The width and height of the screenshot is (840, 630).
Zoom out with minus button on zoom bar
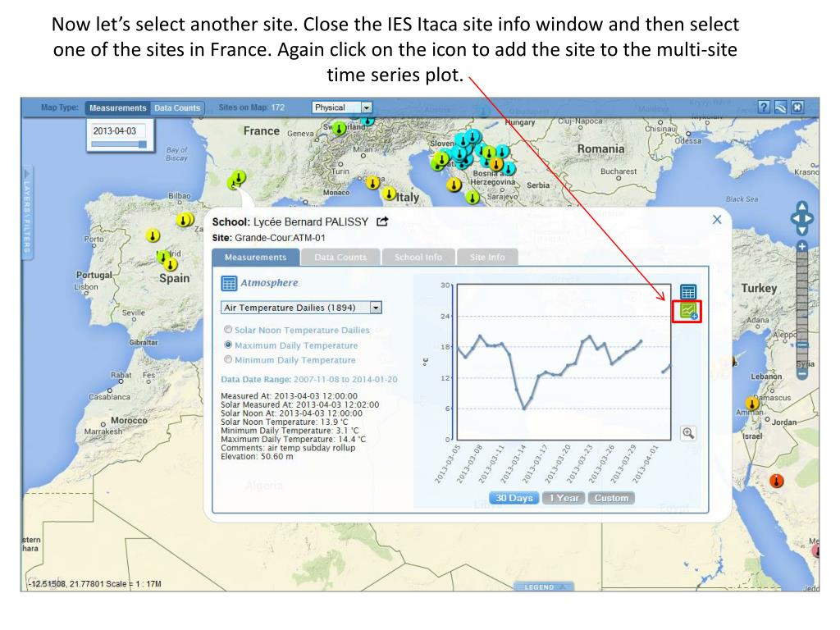coord(802,373)
